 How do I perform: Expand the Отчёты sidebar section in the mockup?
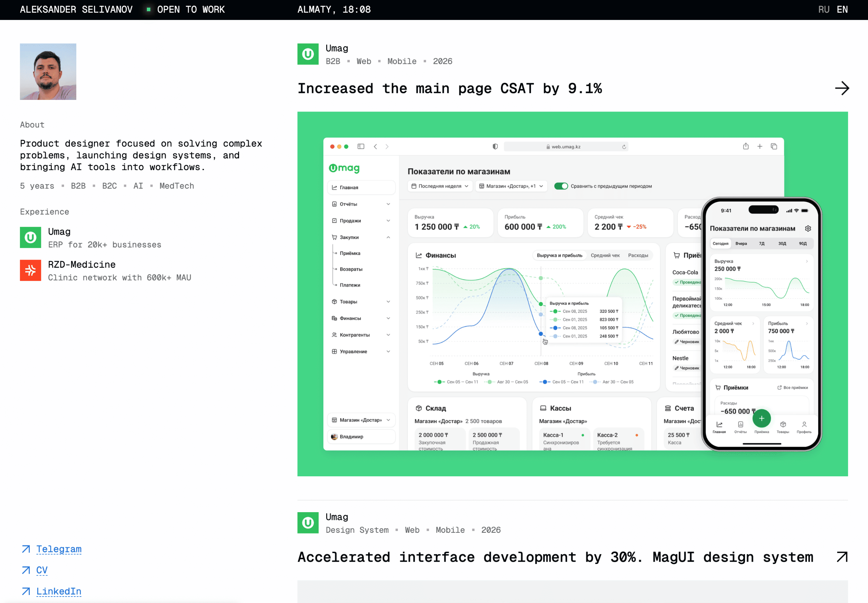click(x=361, y=204)
